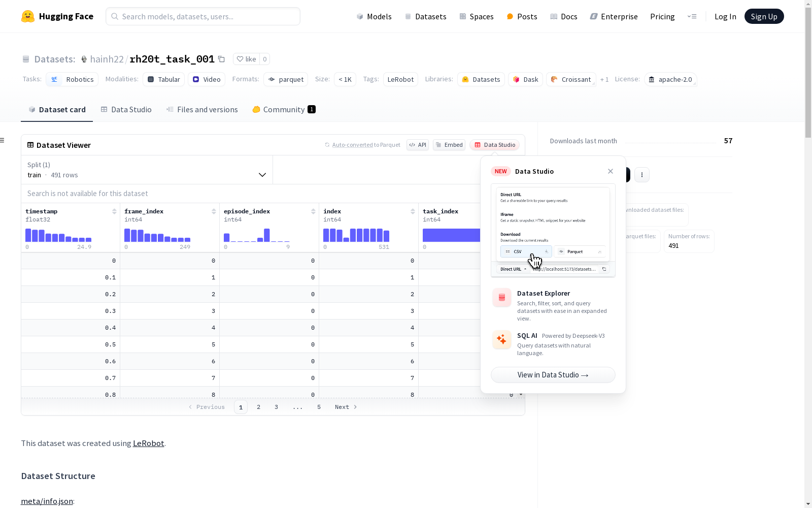The height and width of the screenshot is (508, 812).
Task: Open the Pricing page
Action: tap(662, 16)
